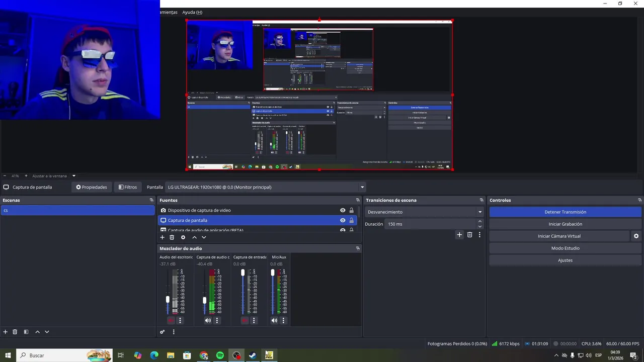
Task: Add a new source with the plus icon in Fuentes
Action: [x=162, y=237]
